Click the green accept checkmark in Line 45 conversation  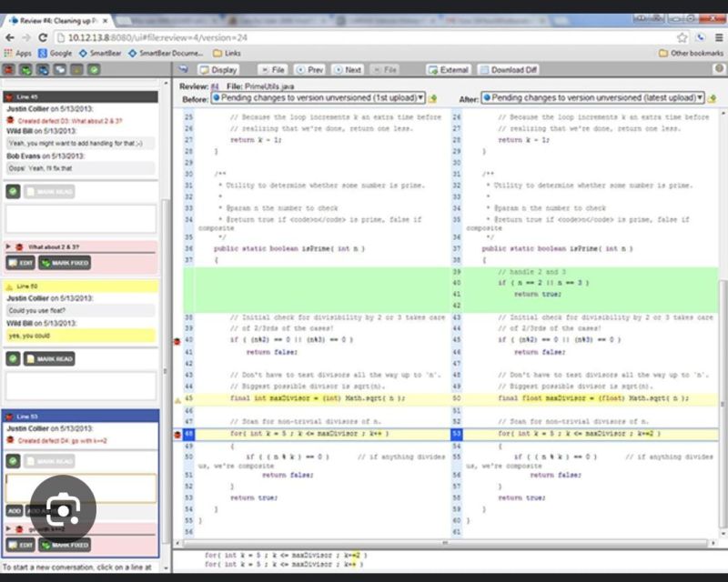tap(14, 191)
